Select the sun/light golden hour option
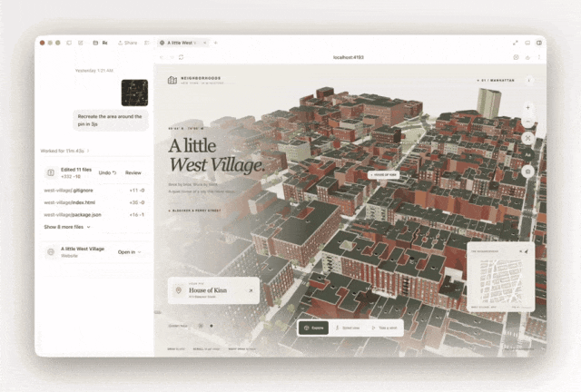 coord(201,326)
